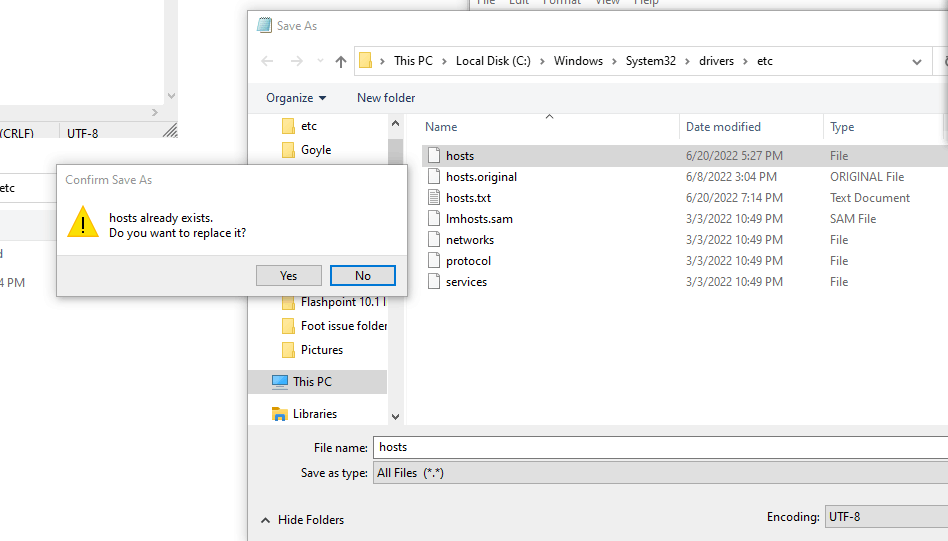Select This PC in the navigation pane

click(x=317, y=382)
